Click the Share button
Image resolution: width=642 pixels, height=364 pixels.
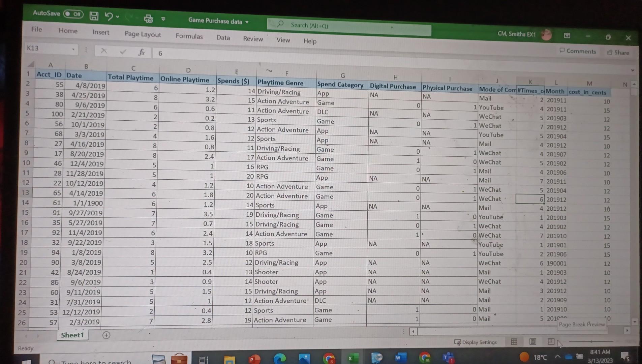[619, 53]
